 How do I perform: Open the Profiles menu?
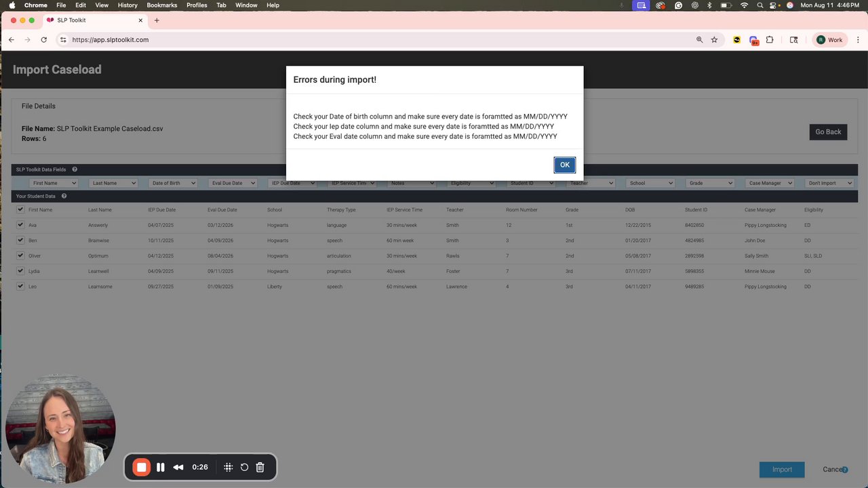click(197, 5)
